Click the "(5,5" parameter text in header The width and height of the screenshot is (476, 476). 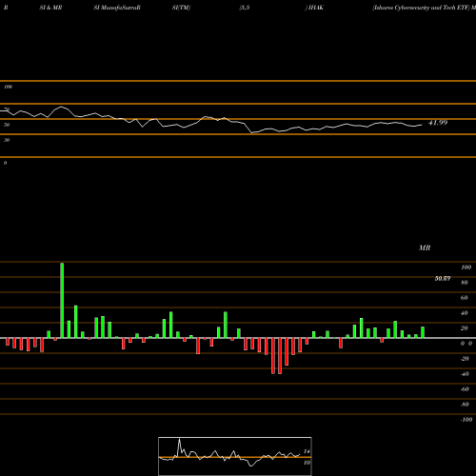pyautogui.click(x=245, y=8)
